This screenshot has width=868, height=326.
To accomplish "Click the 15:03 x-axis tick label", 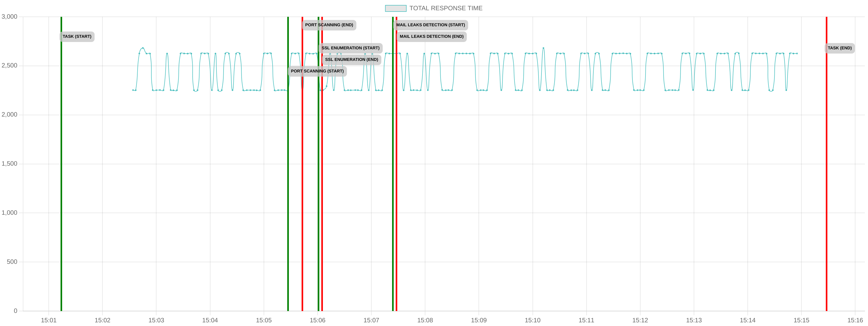I will pyautogui.click(x=156, y=320).
